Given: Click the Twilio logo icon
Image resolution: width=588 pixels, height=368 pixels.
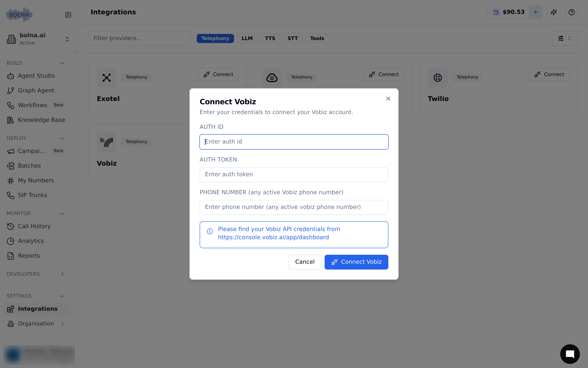Looking at the screenshot, I should (438, 78).
